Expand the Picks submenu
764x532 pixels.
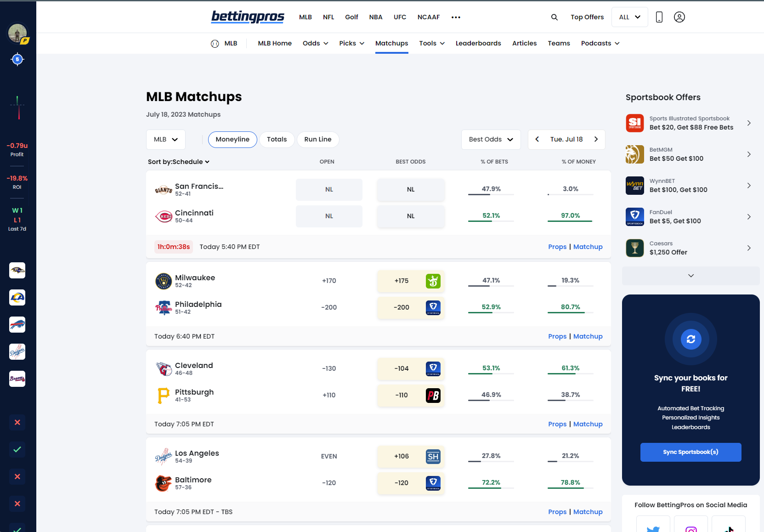[352, 43]
